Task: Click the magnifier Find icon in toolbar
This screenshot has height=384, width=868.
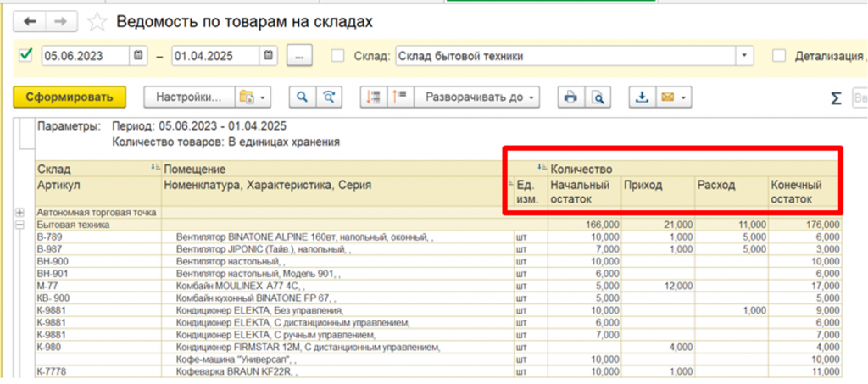Action: click(301, 97)
